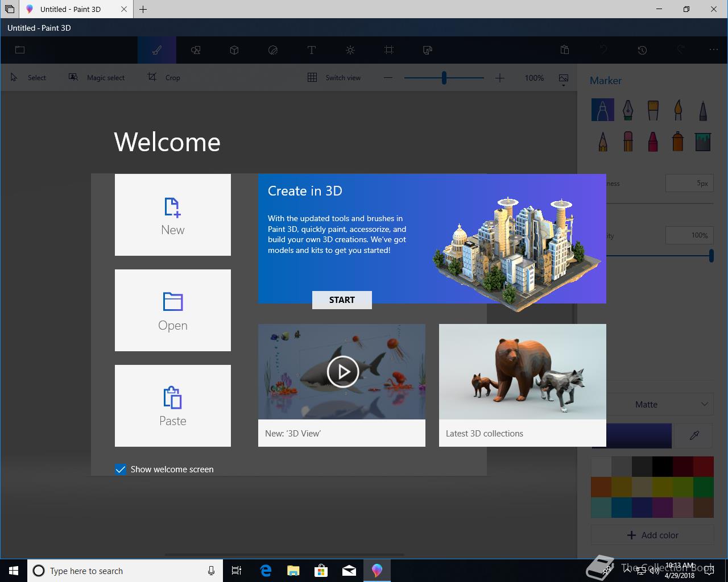Choose the green color swatch
The height and width of the screenshot is (582, 728).
click(704, 487)
